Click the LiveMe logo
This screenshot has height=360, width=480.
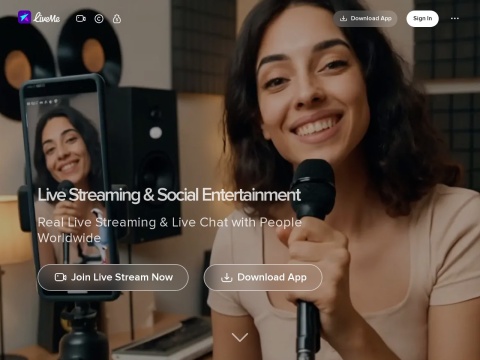[39, 17]
